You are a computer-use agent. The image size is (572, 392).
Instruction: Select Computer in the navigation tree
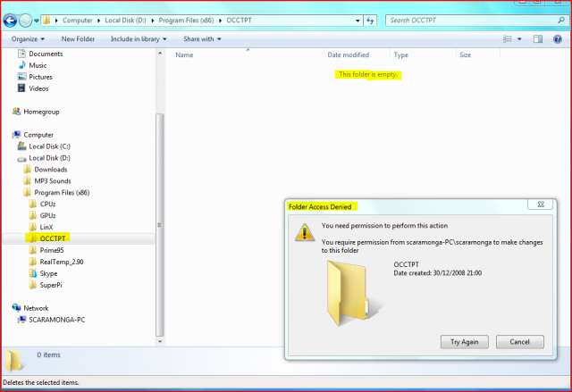[x=33, y=135]
